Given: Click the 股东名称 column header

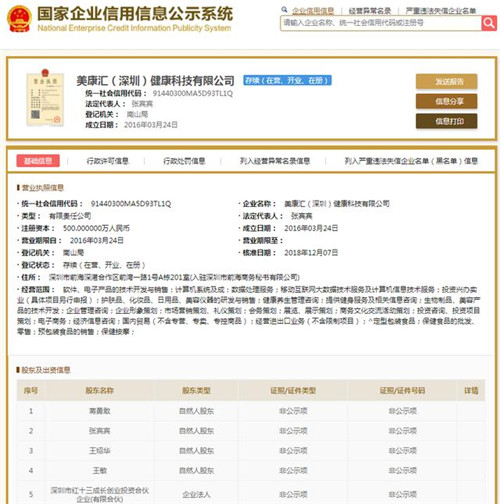Looking at the screenshot, I should (x=99, y=390).
